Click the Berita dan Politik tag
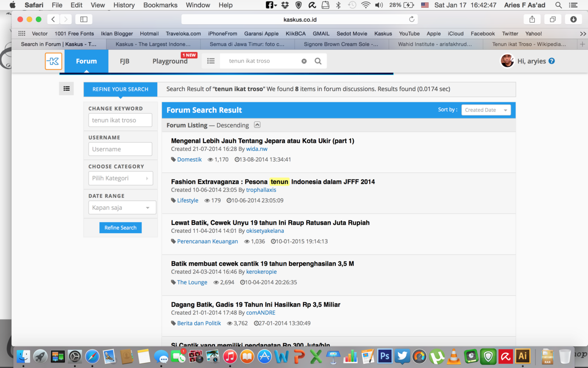 pos(199,323)
